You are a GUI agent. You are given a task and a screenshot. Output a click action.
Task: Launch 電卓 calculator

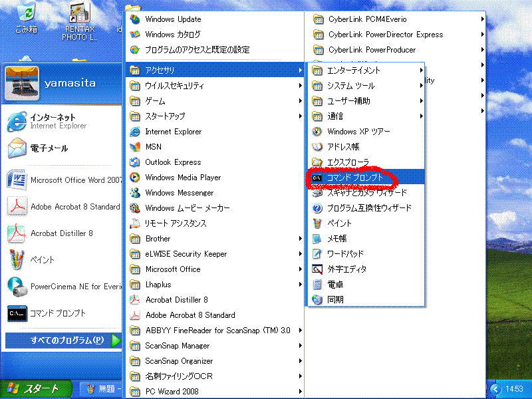click(366, 285)
